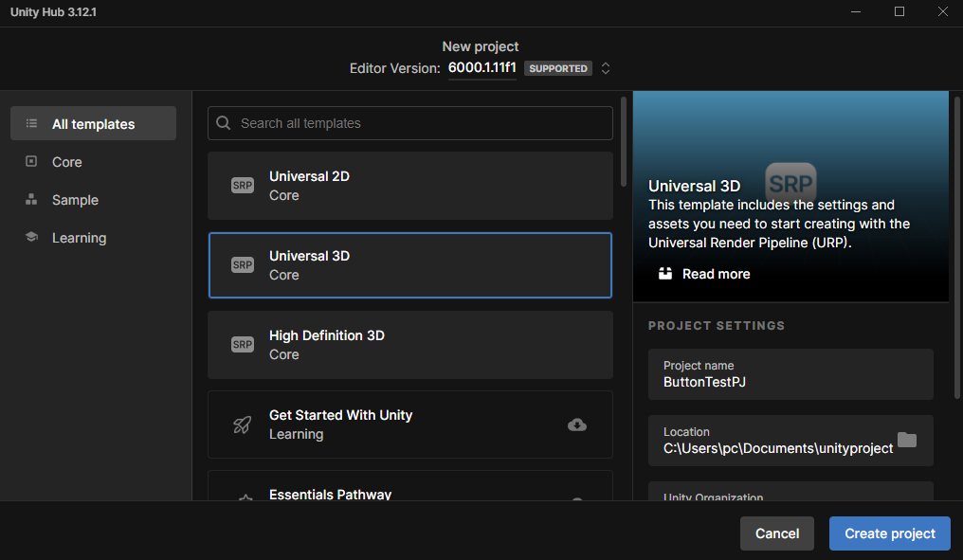This screenshot has width=963, height=560.
Task: Edit the Project name field
Action: pyautogui.click(x=790, y=374)
